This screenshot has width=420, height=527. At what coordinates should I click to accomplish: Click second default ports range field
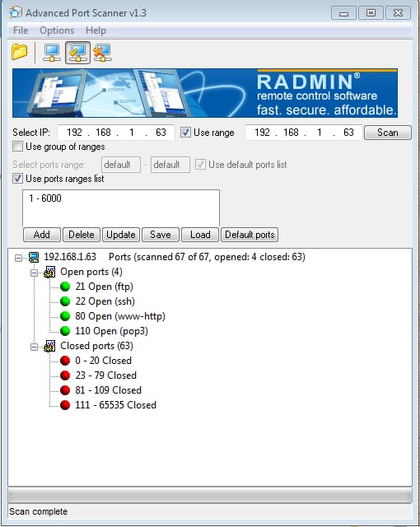coord(170,165)
